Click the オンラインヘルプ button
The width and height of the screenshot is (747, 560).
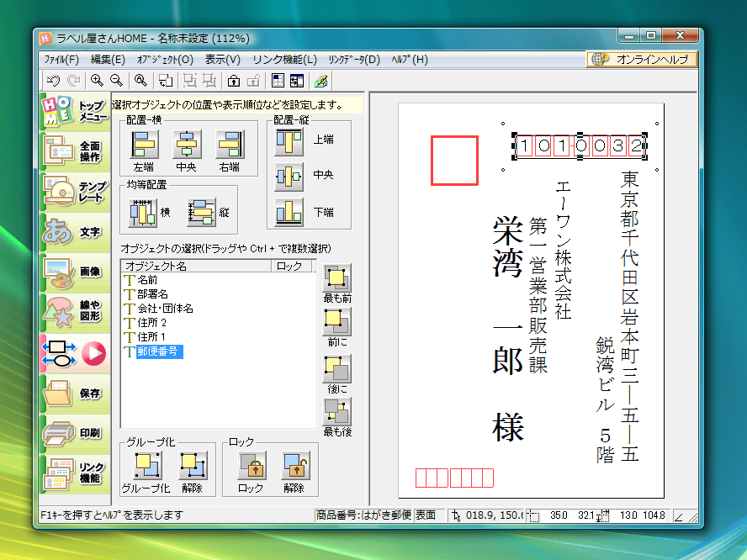click(641, 60)
